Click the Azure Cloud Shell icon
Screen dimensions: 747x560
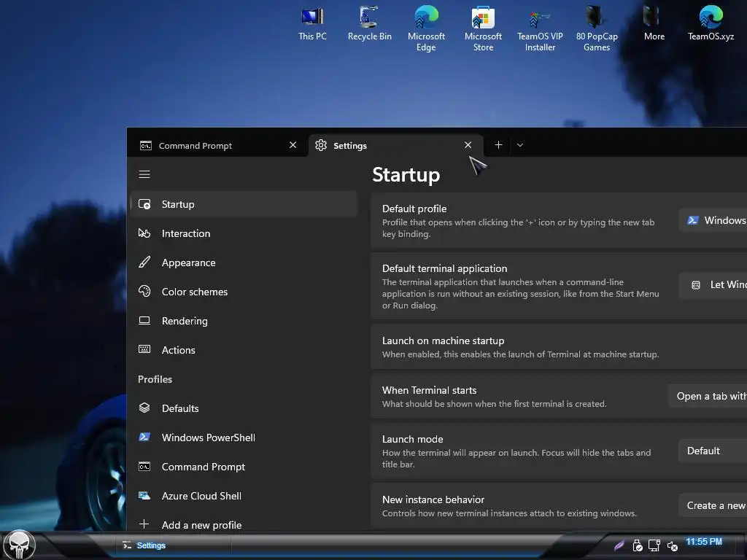pos(144,495)
